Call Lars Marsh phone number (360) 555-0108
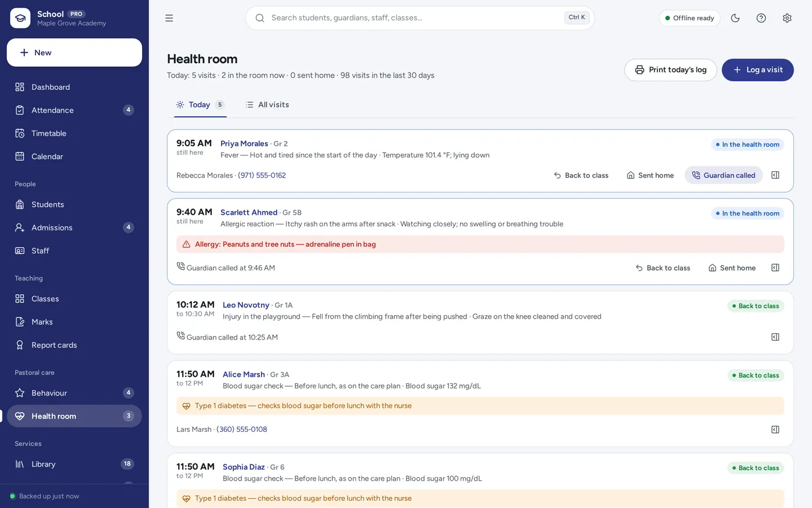The width and height of the screenshot is (812, 508). pos(242,430)
